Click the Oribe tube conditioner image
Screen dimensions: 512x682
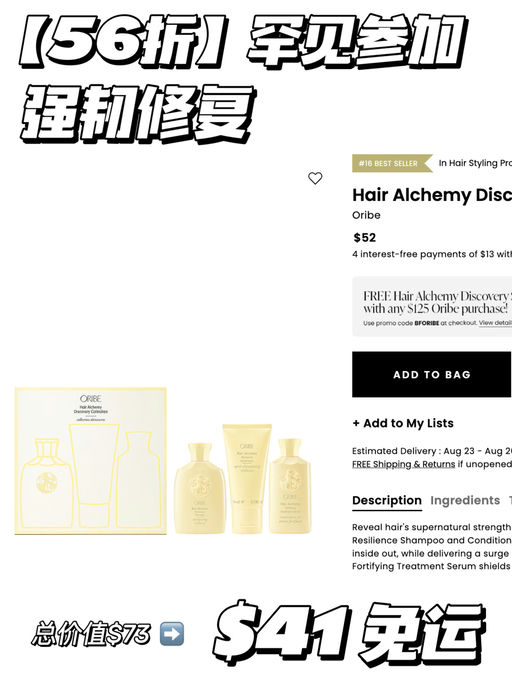point(247,478)
